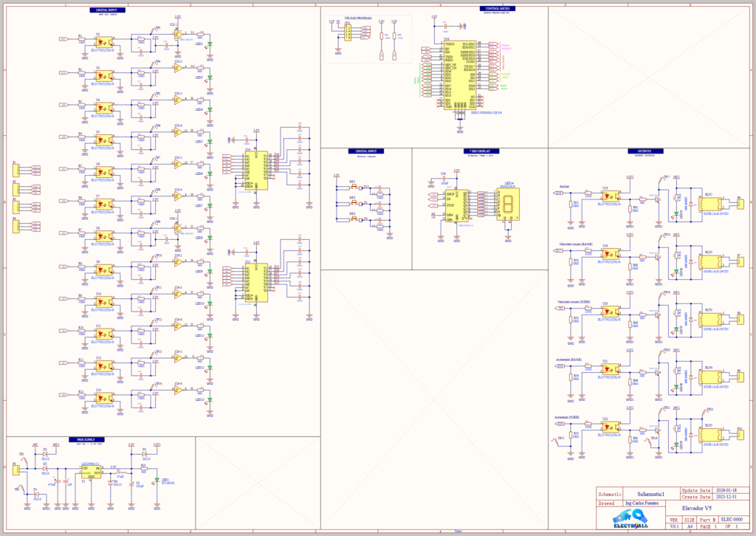Select the LM2596 regulator chip U1
756x536 pixels.
click(91, 471)
